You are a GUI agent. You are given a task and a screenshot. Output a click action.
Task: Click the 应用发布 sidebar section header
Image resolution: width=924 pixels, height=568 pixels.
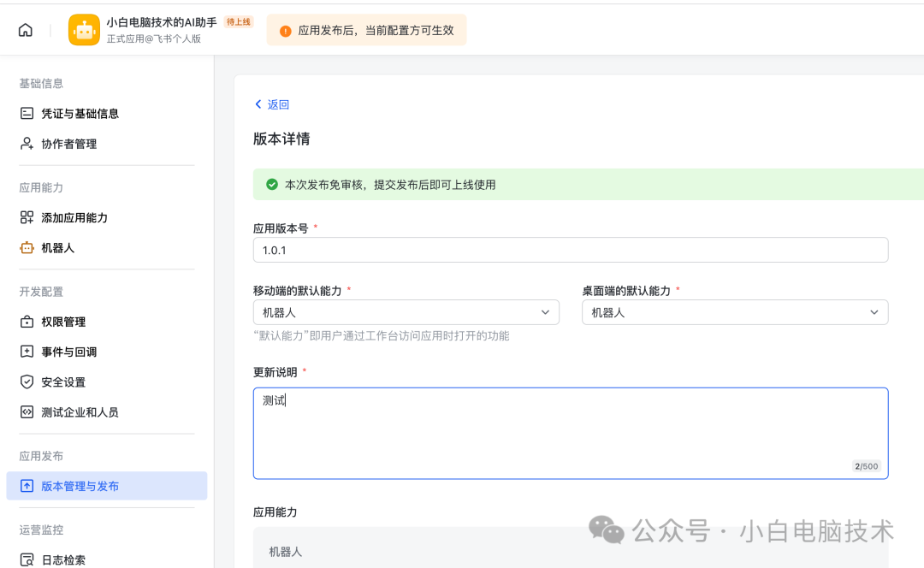click(x=41, y=456)
